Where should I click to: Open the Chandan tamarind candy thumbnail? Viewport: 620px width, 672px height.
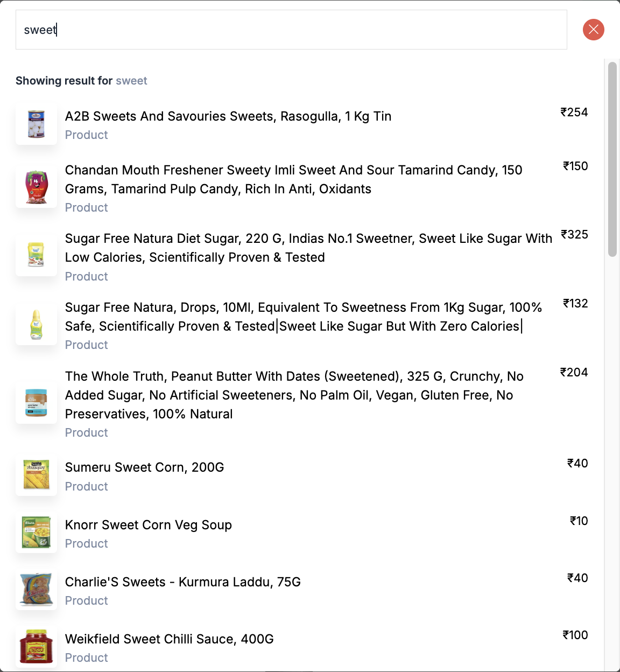coord(37,187)
